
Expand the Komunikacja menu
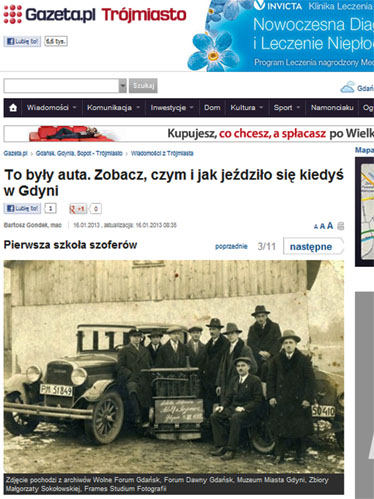pyautogui.click(x=113, y=108)
